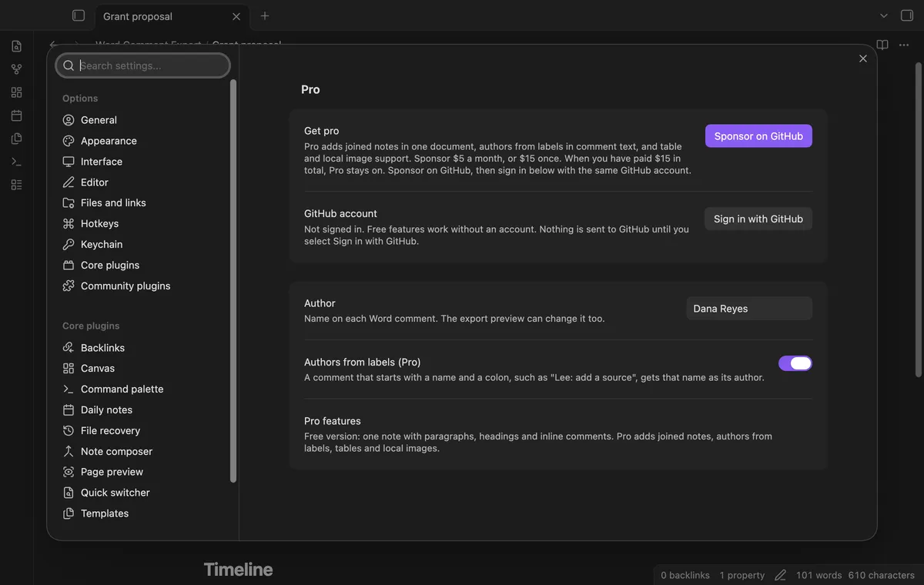Close the settings dialog

click(862, 58)
